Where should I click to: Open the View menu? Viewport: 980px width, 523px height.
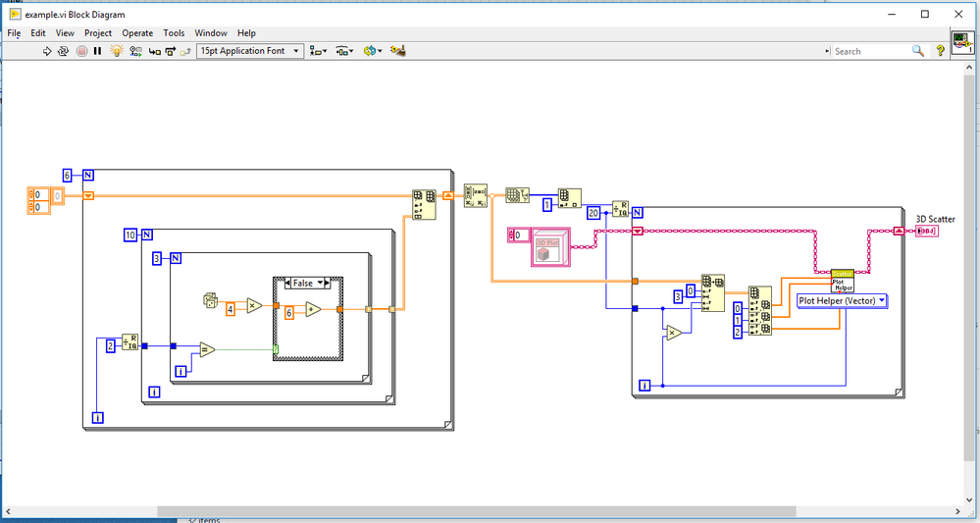pos(65,33)
